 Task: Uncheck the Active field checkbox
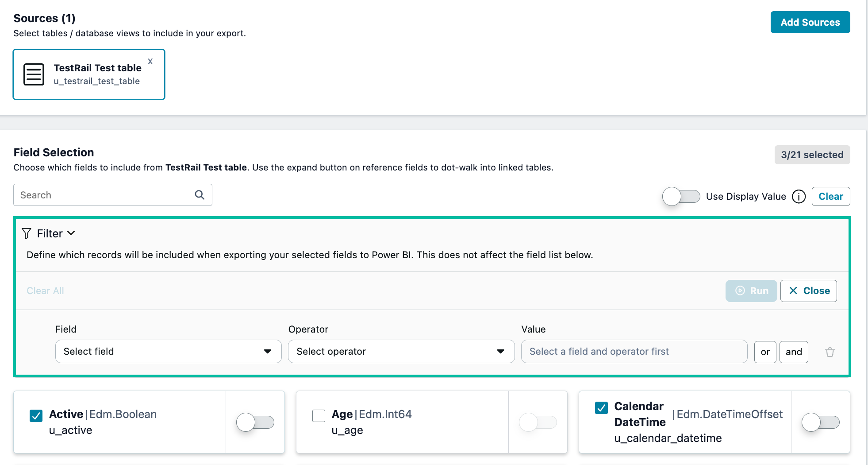point(36,416)
